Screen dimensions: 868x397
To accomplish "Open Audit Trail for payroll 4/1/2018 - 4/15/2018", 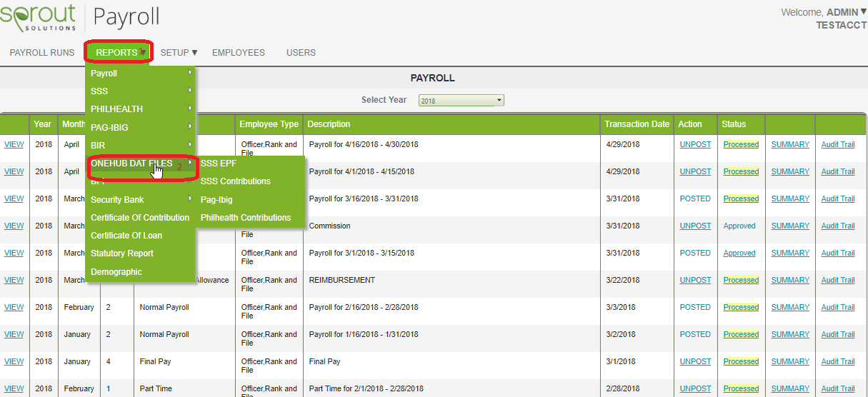I will [x=838, y=171].
